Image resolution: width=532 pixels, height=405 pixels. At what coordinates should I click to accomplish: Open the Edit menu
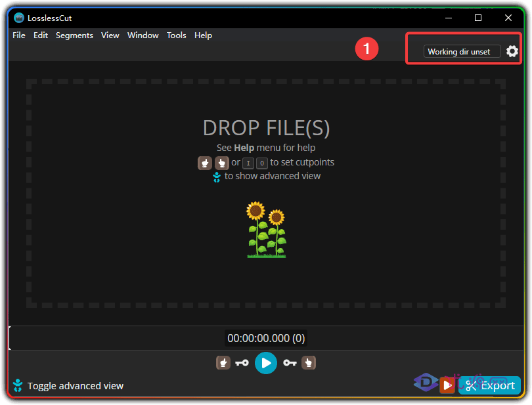[x=41, y=35]
